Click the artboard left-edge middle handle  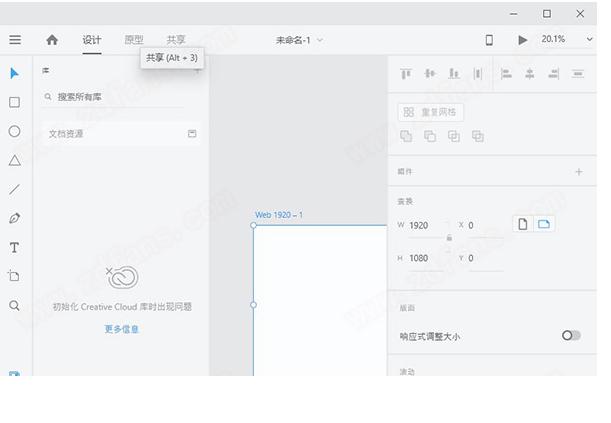click(254, 305)
